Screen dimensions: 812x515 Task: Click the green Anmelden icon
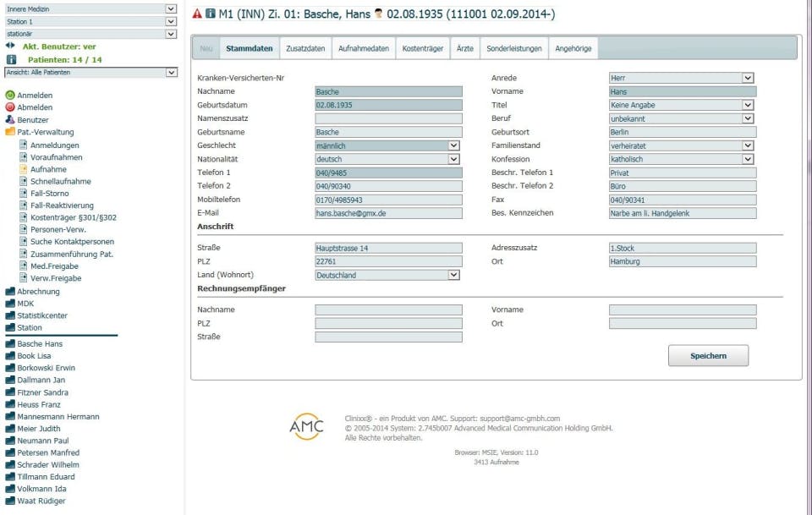point(10,96)
